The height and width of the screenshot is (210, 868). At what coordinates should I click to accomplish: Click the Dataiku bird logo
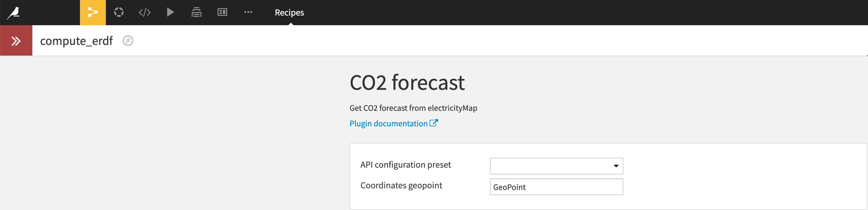[x=14, y=13]
